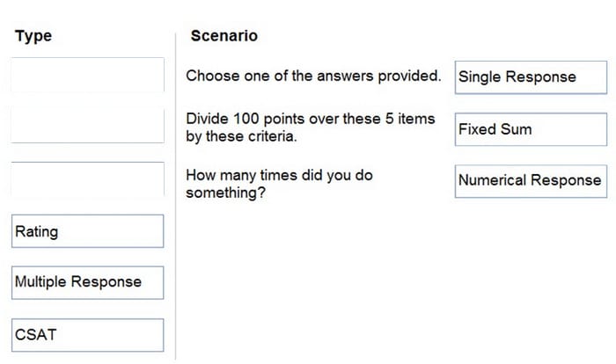Click the Single Response label text
The image size is (616, 364).
point(517,77)
